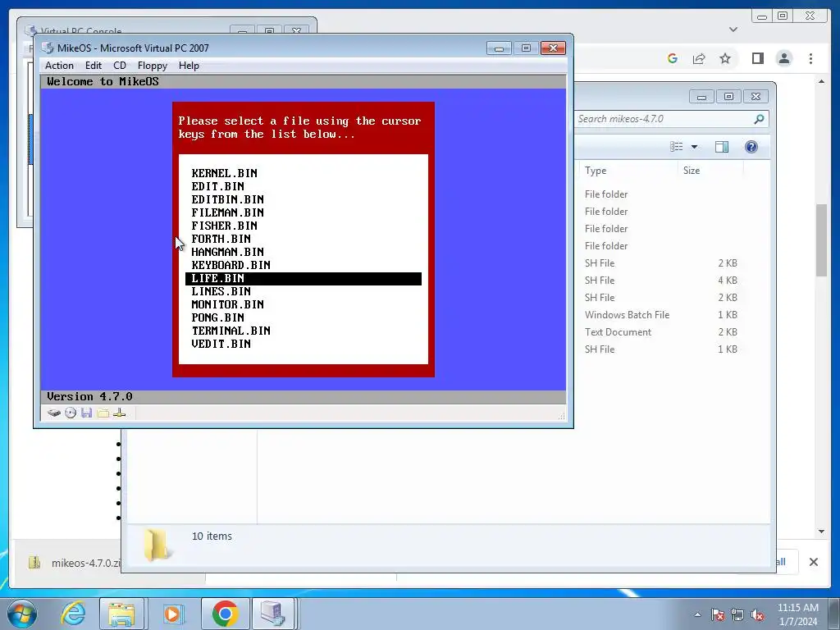This screenshot has width=840, height=630.
Task: Click the search magnifier in Explorer
Action: [x=759, y=119]
